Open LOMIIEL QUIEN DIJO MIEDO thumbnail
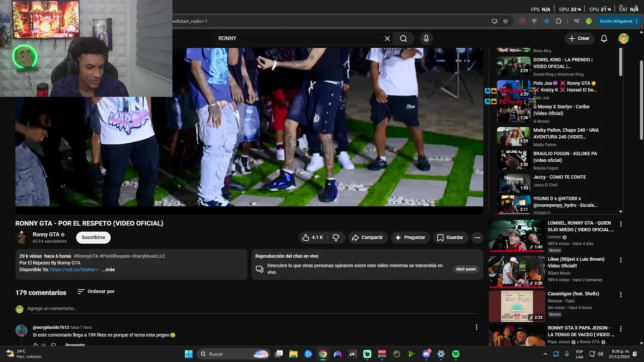This screenshot has width=644, height=362. coord(517,235)
